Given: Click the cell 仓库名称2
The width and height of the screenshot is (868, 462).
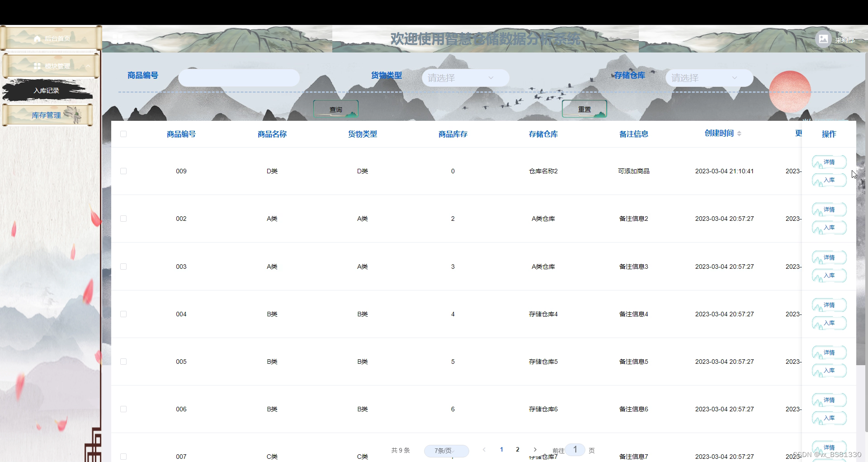Looking at the screenshot, I should tap(543, 171).
